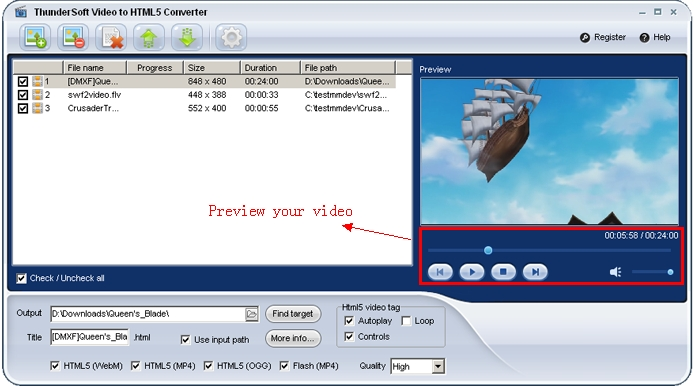
Task: Uncheck the swf2video.flv checkbox
Action: click(23, 95)
